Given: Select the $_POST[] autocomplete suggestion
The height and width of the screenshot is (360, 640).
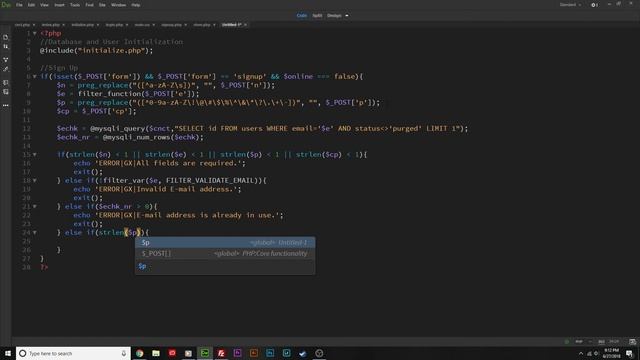Looking at the screenshot, I should (225, 253).
